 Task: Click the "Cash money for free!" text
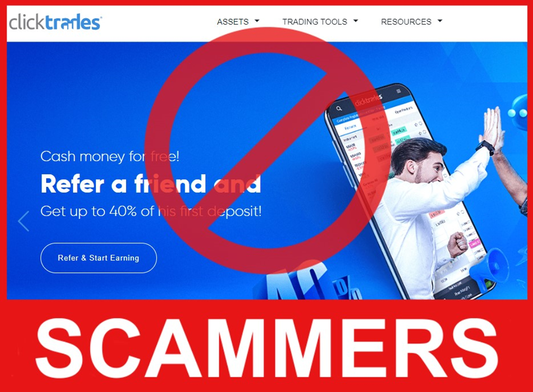pyautogui.click(x=109, y=157)
